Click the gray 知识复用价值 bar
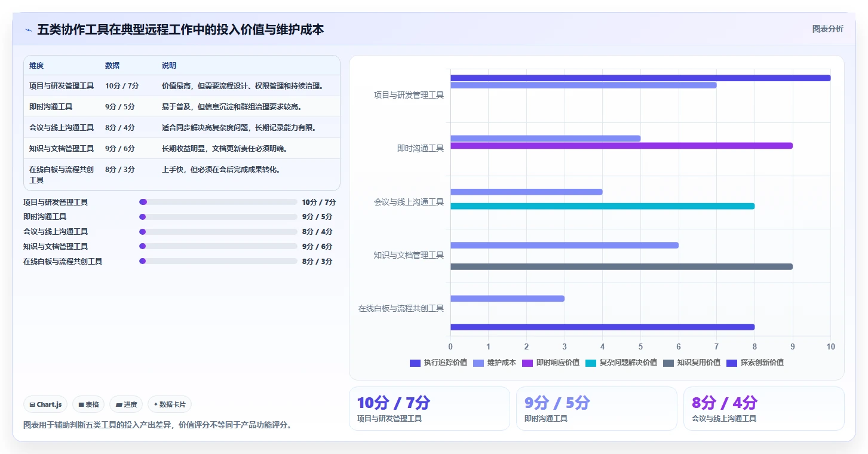 621,266
